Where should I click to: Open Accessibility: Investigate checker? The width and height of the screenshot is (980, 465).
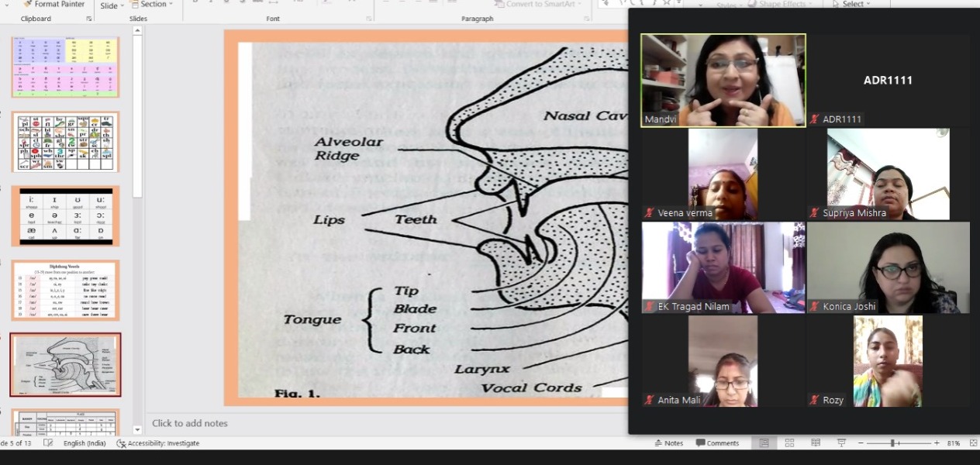(157, 443)
